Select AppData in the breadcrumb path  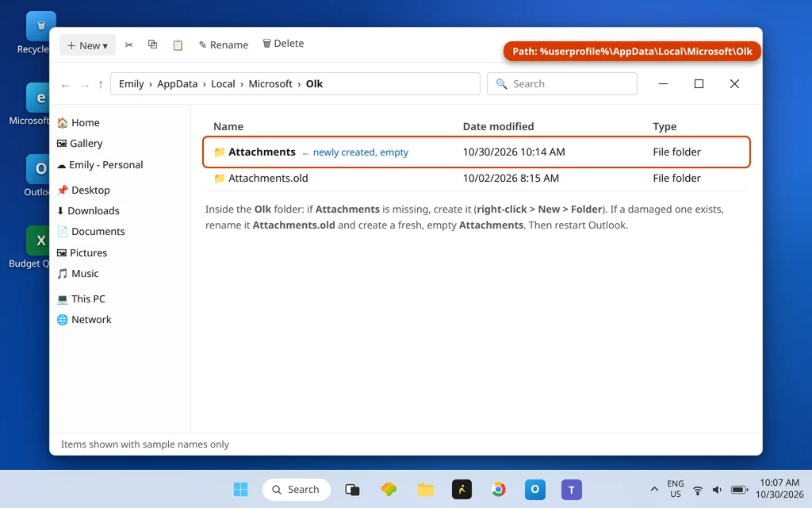[177, 84]
